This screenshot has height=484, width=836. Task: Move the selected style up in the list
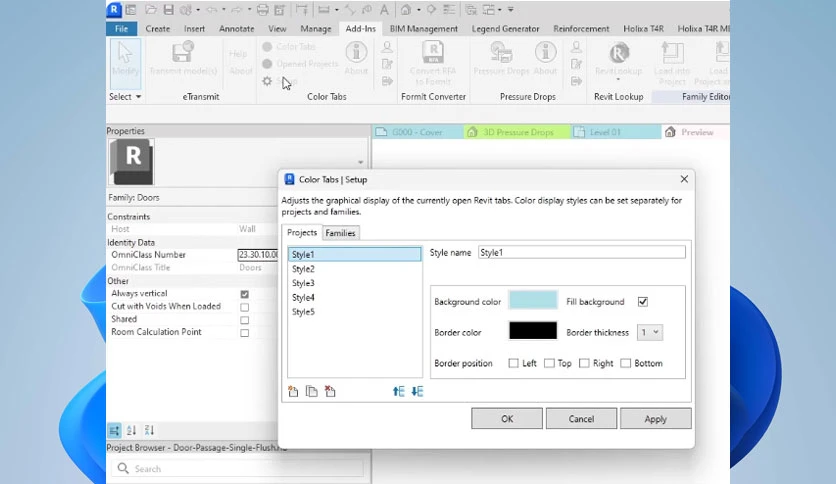398,391
